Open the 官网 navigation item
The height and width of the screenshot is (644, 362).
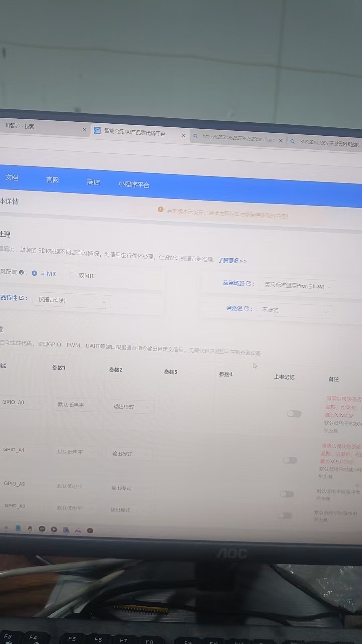tap(53, 180)
